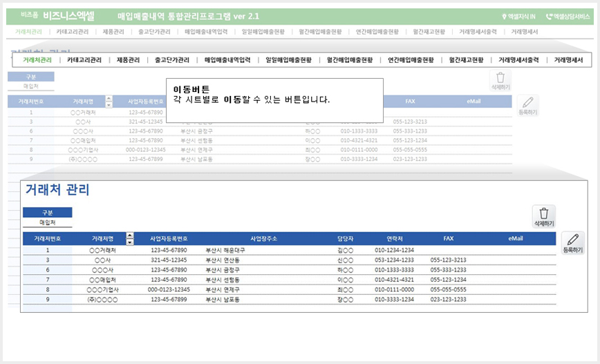Select phone 010-4321-4321 in the enlarged table
600x364 pixels.
394,280
